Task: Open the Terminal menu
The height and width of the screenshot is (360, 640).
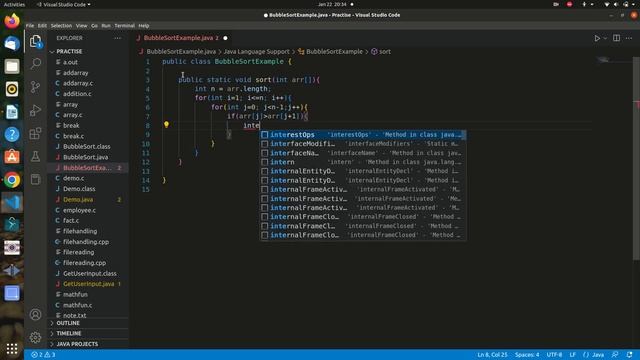Action: (x=124, y=25)
